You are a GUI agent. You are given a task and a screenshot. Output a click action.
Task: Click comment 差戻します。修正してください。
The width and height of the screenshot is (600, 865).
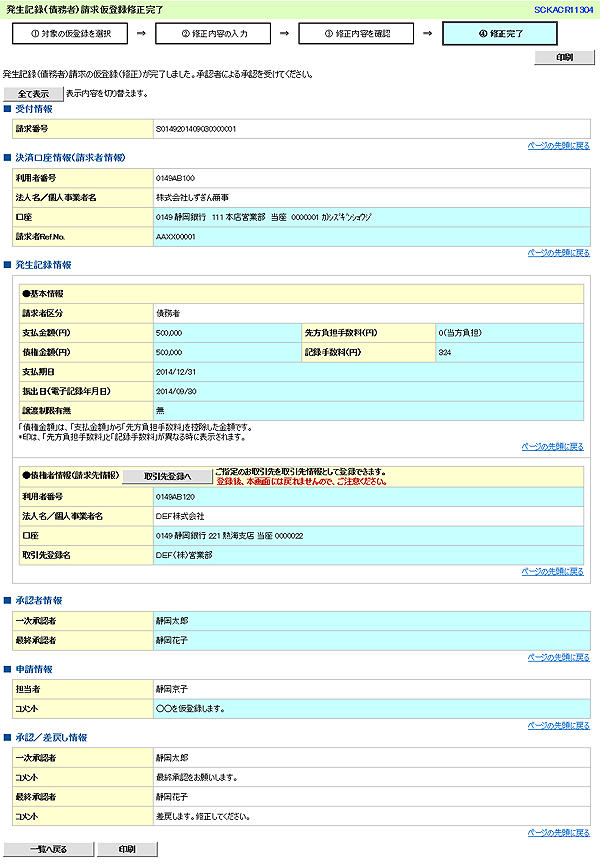203,816
